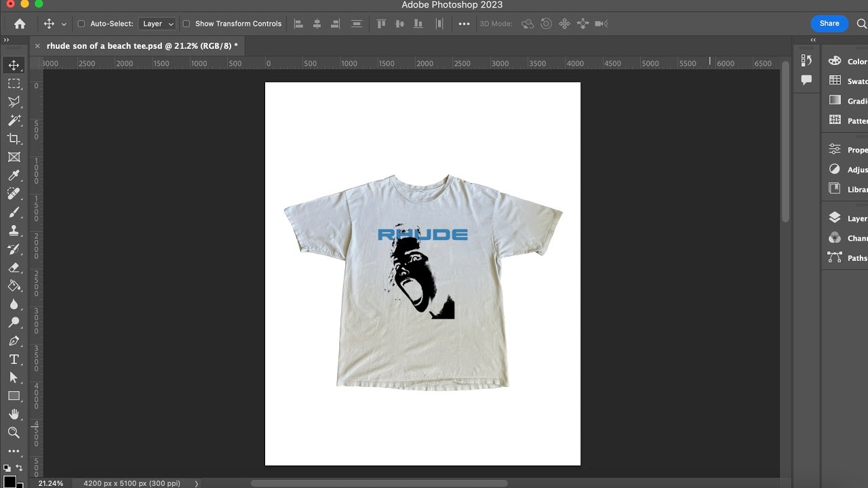
Task: Enable the Auto-Select checkbox
Action: point(81,24)
